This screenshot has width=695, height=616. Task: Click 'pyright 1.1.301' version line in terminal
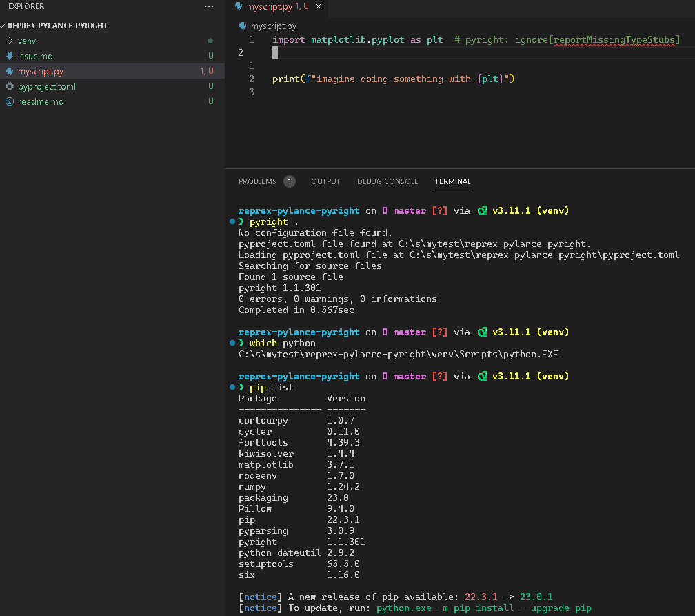click(280, 288)
